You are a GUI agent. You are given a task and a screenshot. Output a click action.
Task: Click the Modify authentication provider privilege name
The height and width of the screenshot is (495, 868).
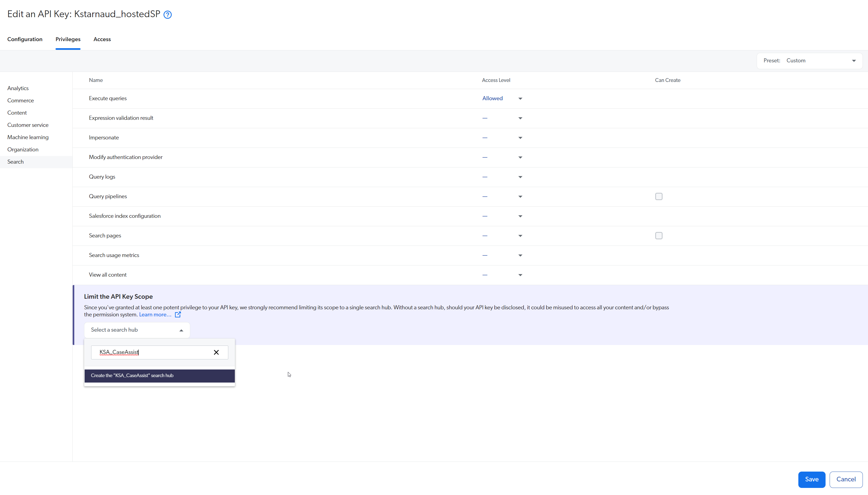click(x=126, y=157)
